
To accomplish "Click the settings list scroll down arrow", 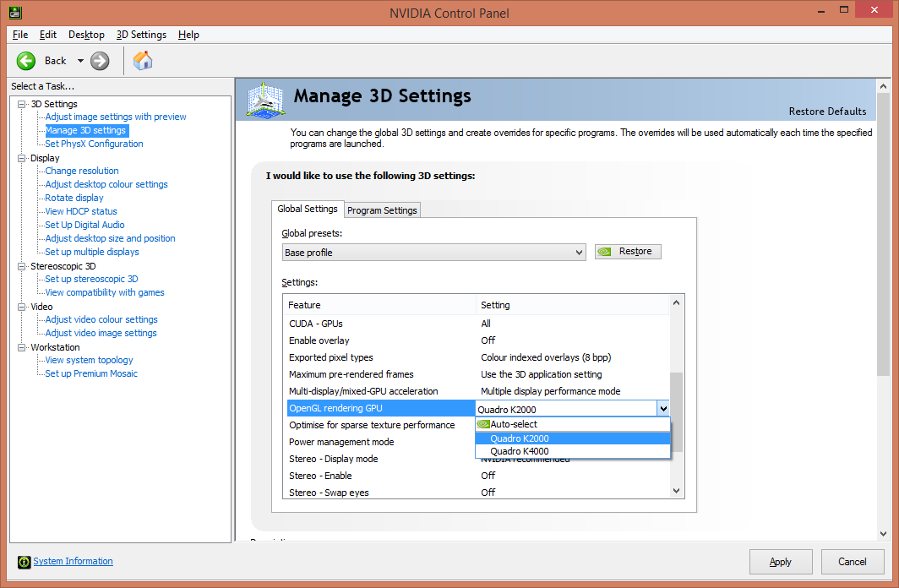I will [677, 491].
